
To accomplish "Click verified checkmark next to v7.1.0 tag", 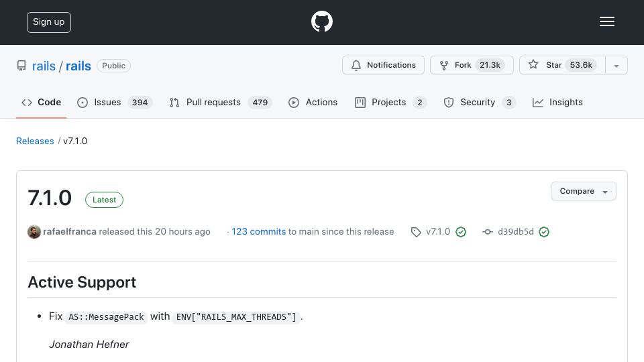I will tap(461, 232).
